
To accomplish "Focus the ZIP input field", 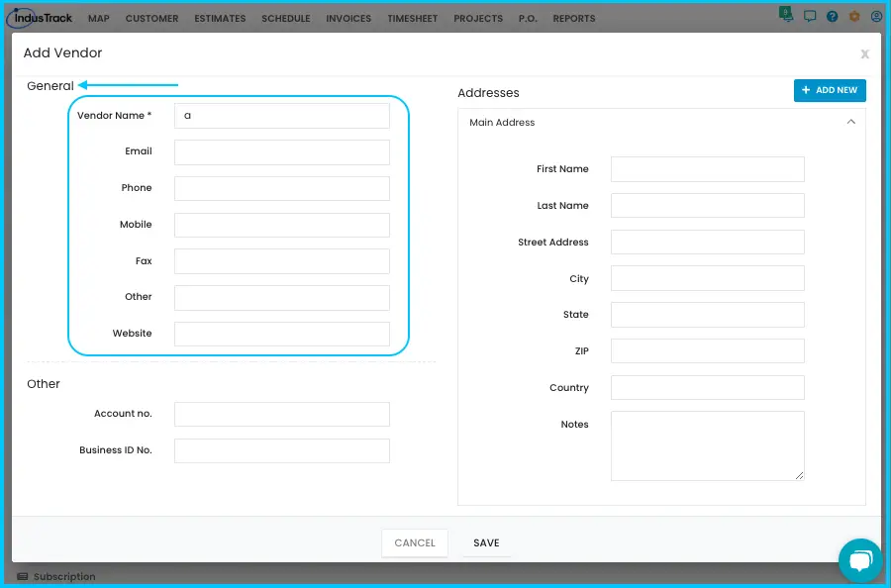I will (708, 351).
